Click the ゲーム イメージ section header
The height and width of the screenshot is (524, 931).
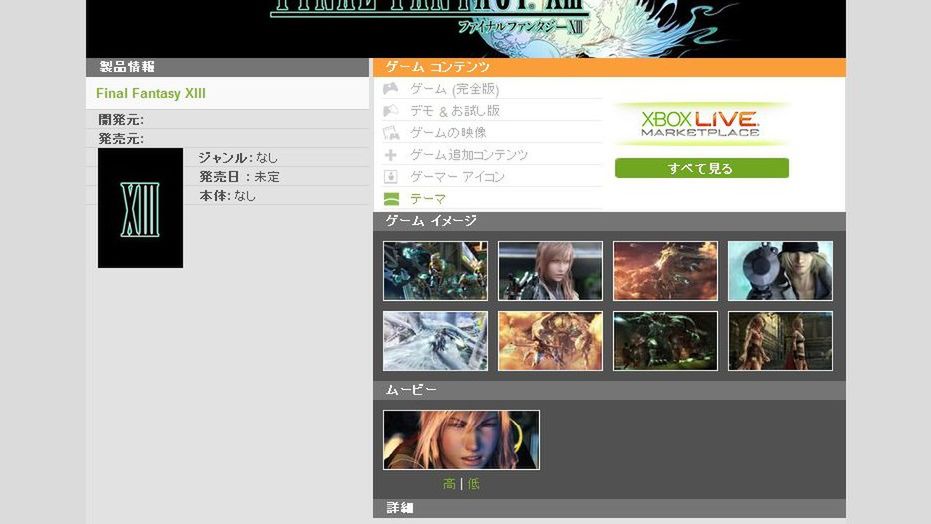(609, 221)
